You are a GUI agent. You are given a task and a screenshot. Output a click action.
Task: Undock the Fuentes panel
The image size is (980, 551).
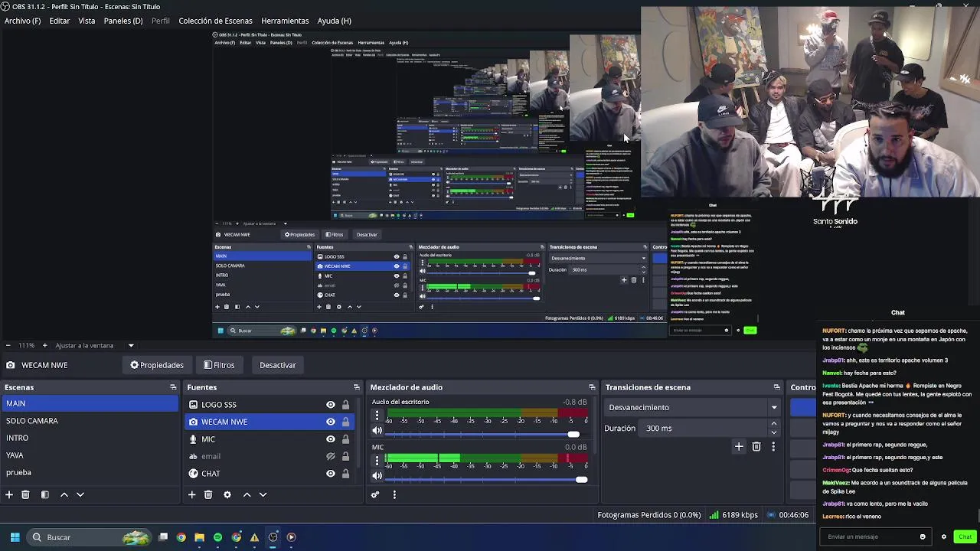tap(356, 387)
